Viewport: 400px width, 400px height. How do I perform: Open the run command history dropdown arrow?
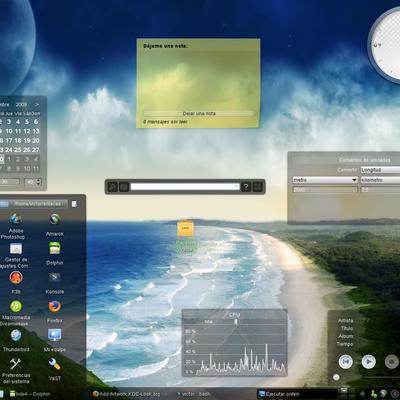pos(237,187)
